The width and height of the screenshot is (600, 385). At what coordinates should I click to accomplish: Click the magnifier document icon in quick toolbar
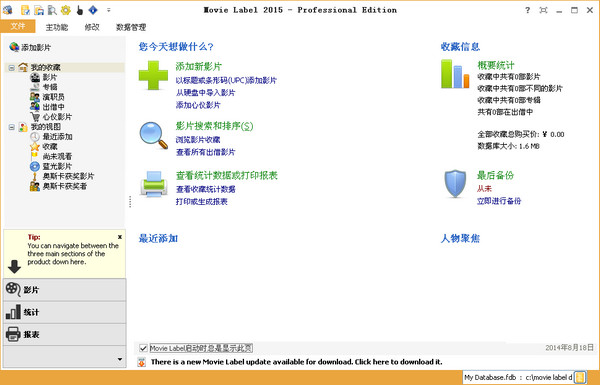[x=52, y=10]
